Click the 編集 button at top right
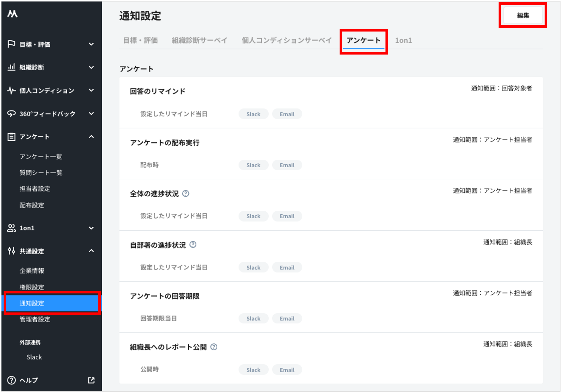The image size is (561, 392). click(523, 15)
